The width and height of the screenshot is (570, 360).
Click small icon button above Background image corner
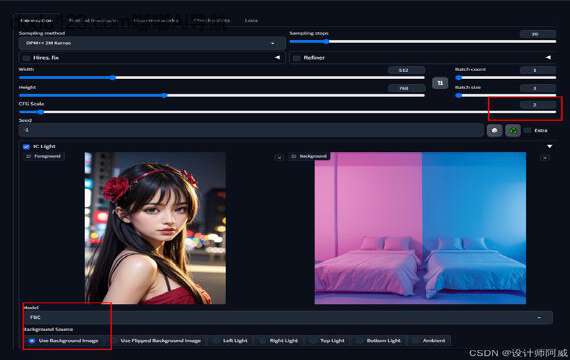[545, 157]
